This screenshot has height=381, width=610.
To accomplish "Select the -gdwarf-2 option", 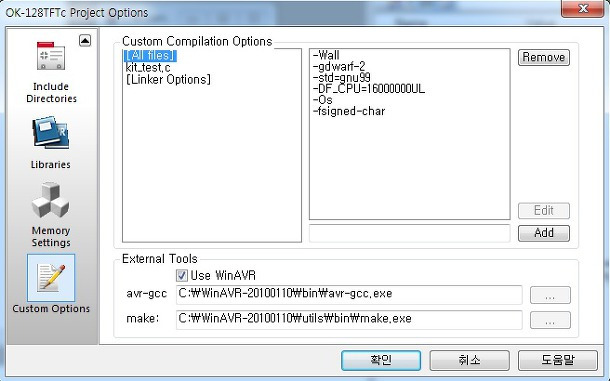I will (x=339, y=66).
